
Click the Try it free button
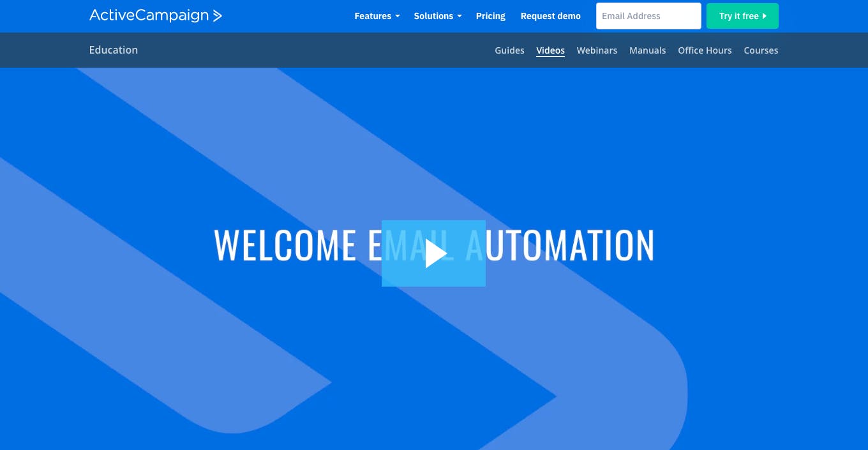click(x=742, y=16)
